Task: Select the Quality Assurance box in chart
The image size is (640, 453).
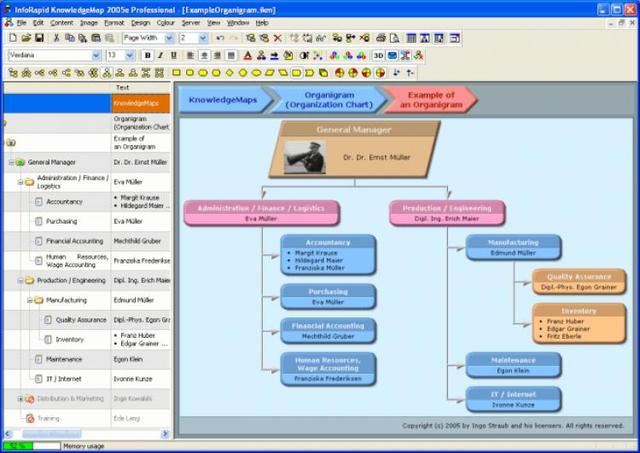Action: pos(579,282)
